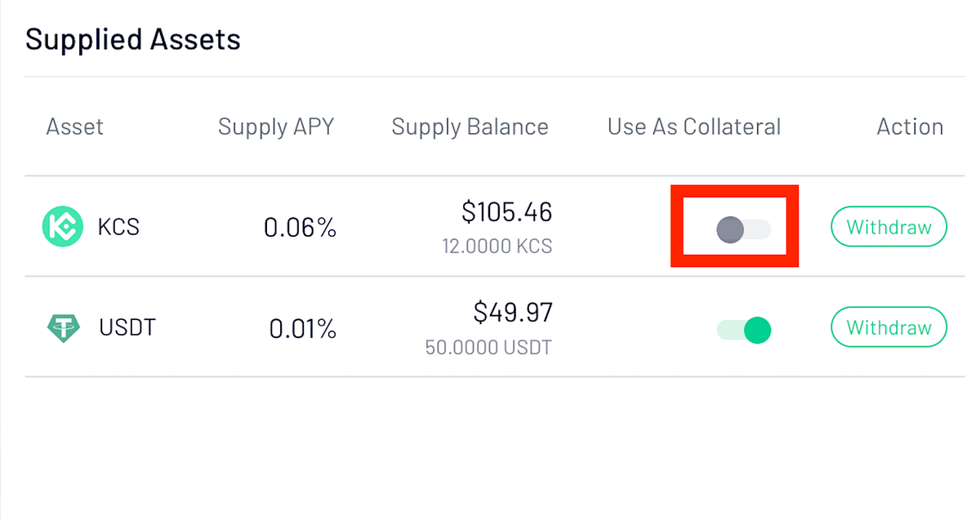The image size is (980, 520).
Task: Withdraw KCS supplied asset
Action: (889, 227)
